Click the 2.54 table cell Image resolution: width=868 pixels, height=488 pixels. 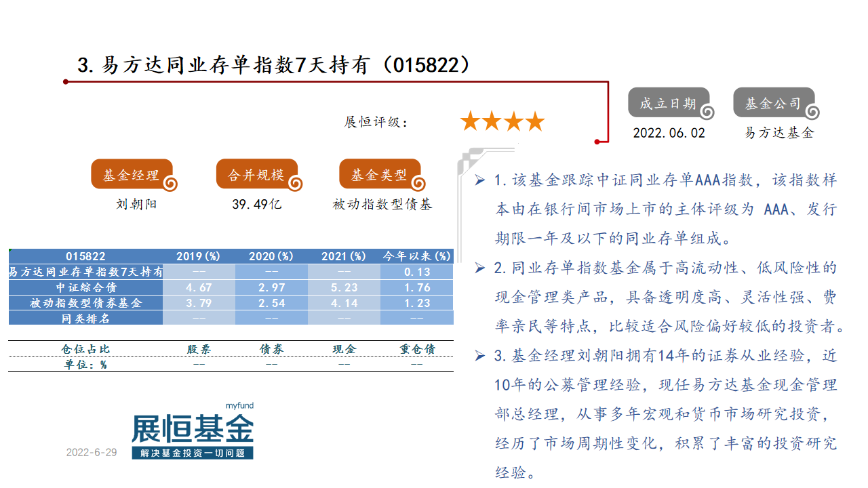[271, 303]
